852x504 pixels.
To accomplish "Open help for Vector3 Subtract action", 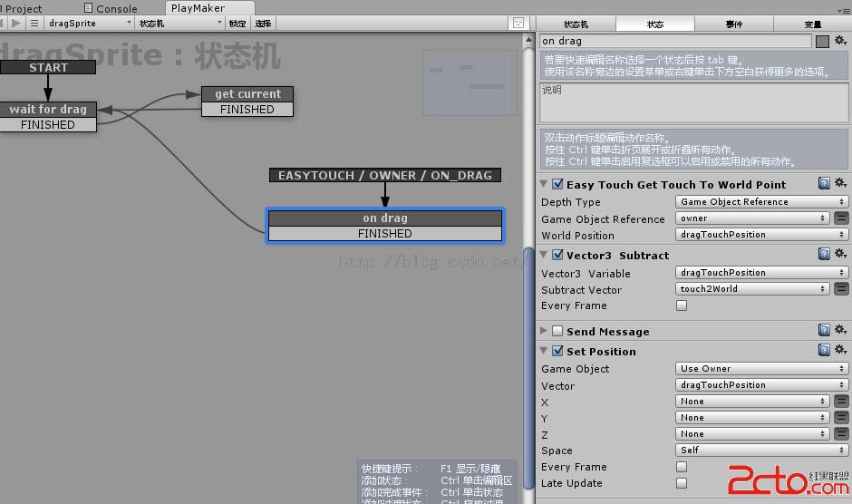I will (x=824, y=254).
